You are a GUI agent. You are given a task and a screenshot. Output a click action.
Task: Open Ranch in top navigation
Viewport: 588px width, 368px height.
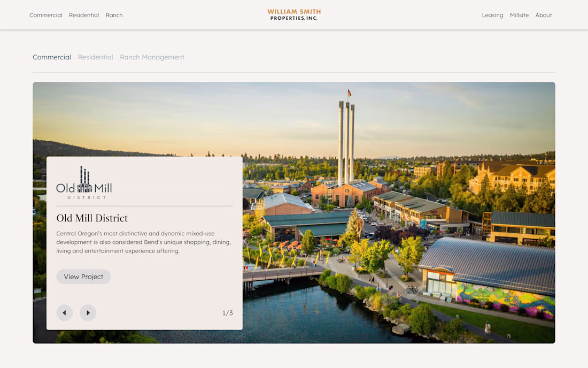(114, 15)
